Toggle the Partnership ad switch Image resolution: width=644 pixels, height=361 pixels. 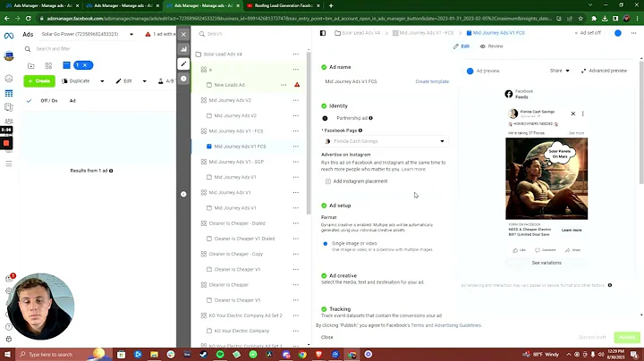click(x=326, y=118)
